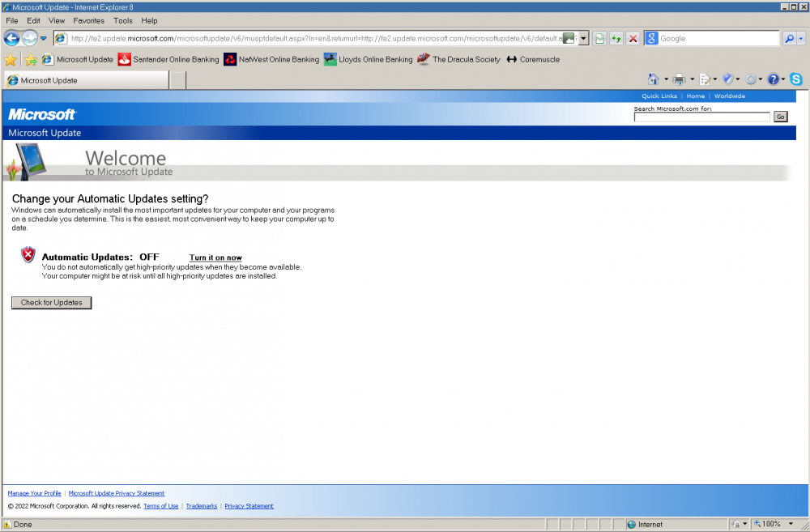
Task: Open Favorites Center star icon
Action: point(10,59)
